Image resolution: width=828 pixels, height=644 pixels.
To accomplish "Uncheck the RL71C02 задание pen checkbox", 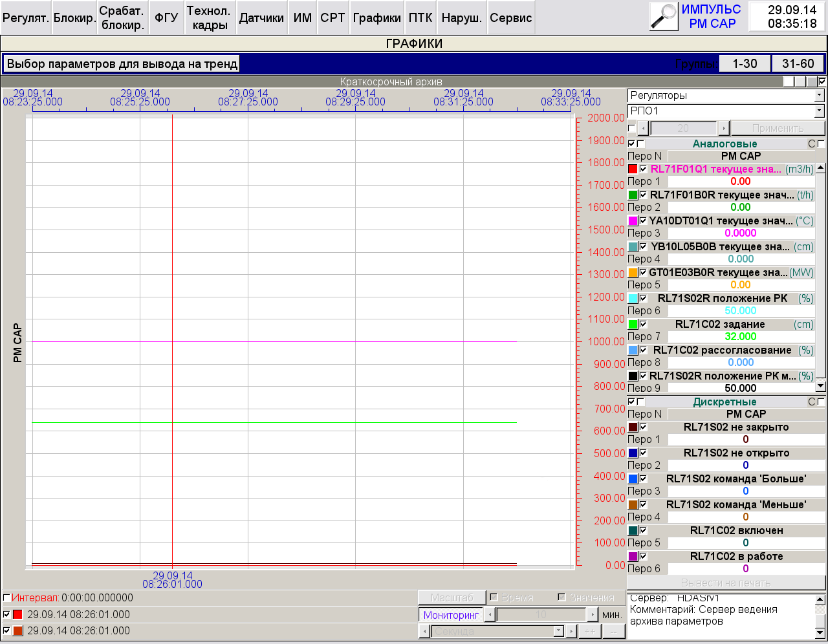I will (643, 324).
